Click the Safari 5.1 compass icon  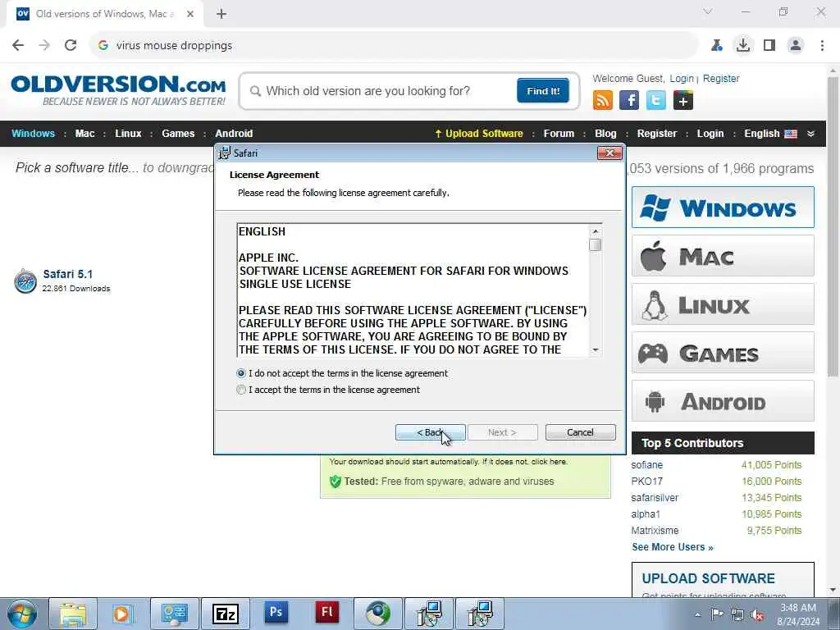(x=25, y=281)
